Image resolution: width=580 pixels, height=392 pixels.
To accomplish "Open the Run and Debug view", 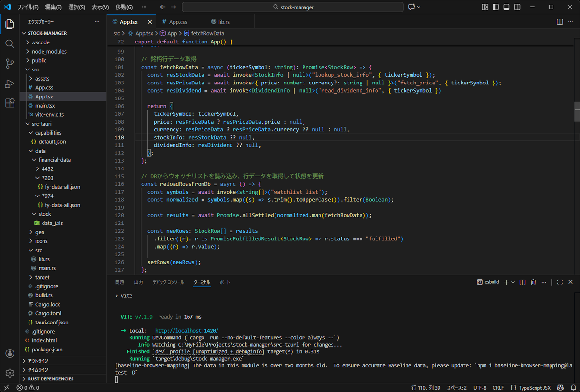I will pyautogui.click(x=10, y=84).
